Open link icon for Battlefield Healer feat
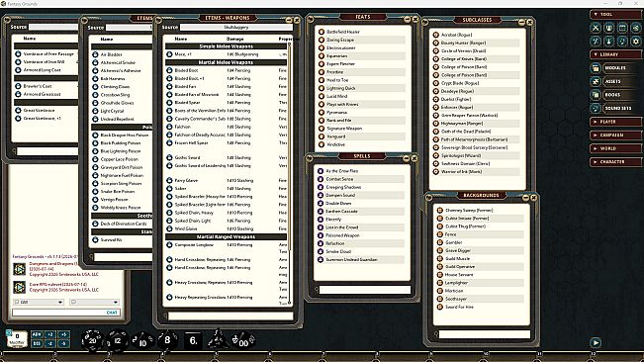 pos(322,32)
